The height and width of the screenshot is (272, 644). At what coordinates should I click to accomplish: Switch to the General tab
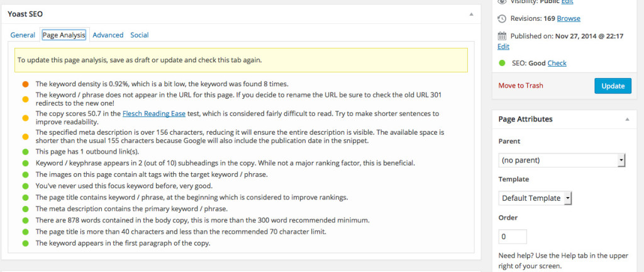coord(23,35)
